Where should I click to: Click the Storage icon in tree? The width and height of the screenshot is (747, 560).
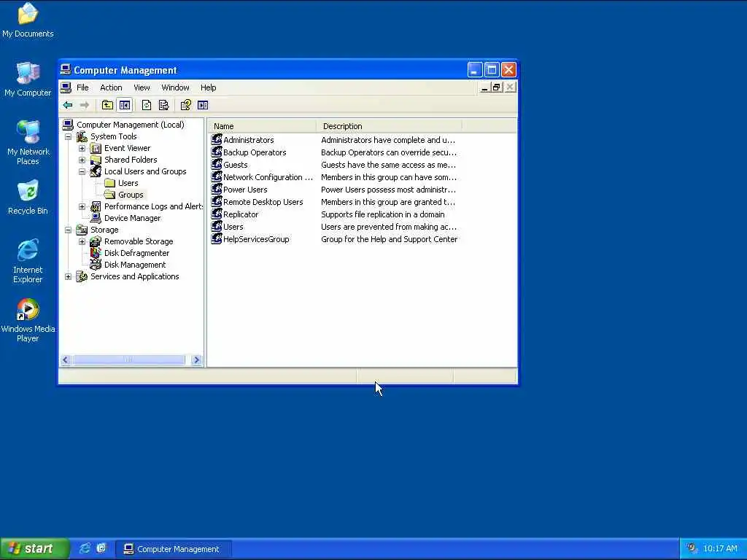(x=82, y=230)
